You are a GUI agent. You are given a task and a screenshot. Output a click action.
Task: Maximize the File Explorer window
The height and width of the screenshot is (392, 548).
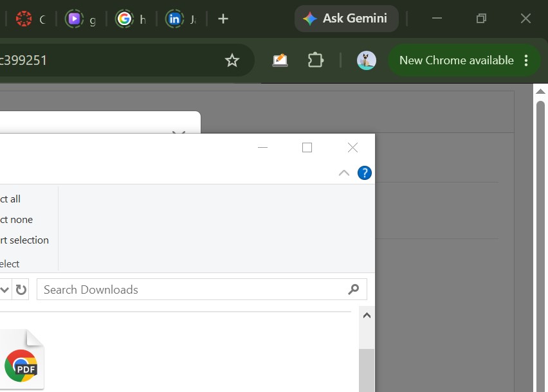point(307,148)
